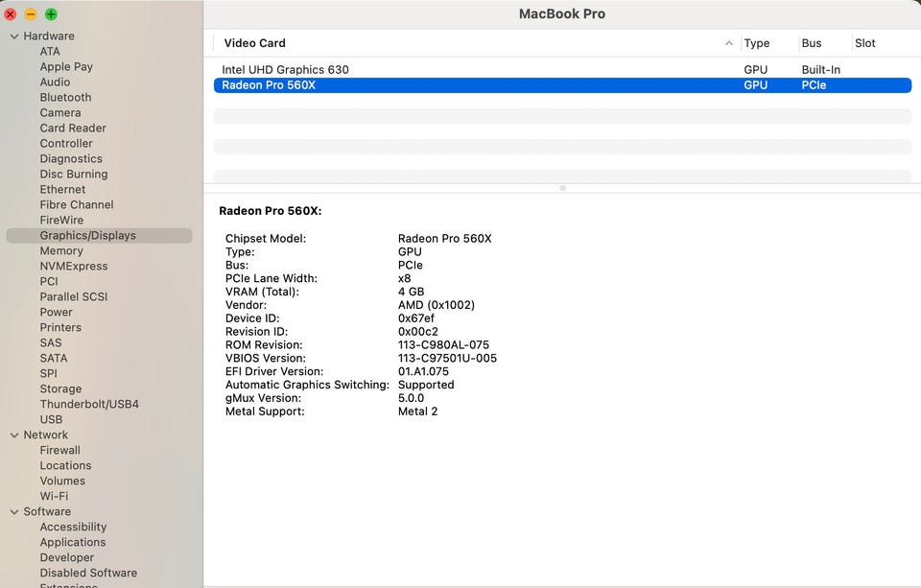Open Thunderbolt/USB4 information

tap(89, 404)
